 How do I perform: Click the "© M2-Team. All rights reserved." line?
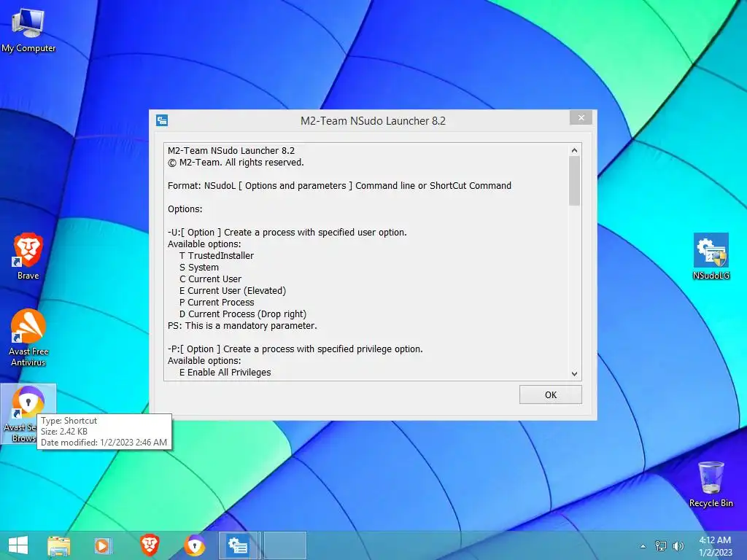pos(236,163)
